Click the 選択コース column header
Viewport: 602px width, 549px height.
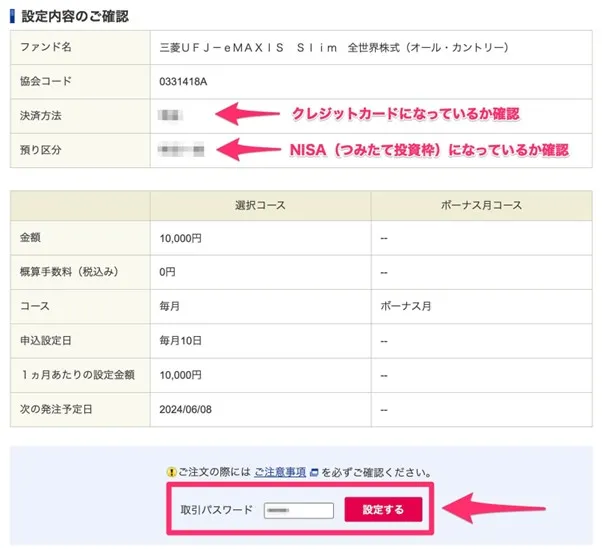(260, 205)
